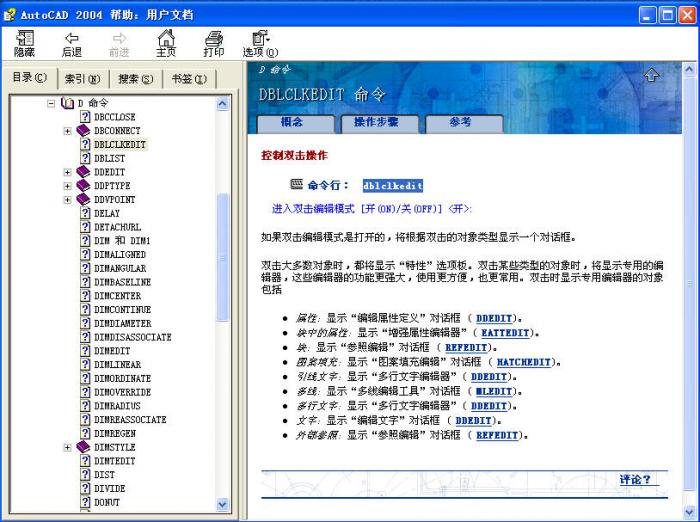700x522 pixels.
Task: Open the Options (选项) toolbar icon
Action: pos(260,38)
